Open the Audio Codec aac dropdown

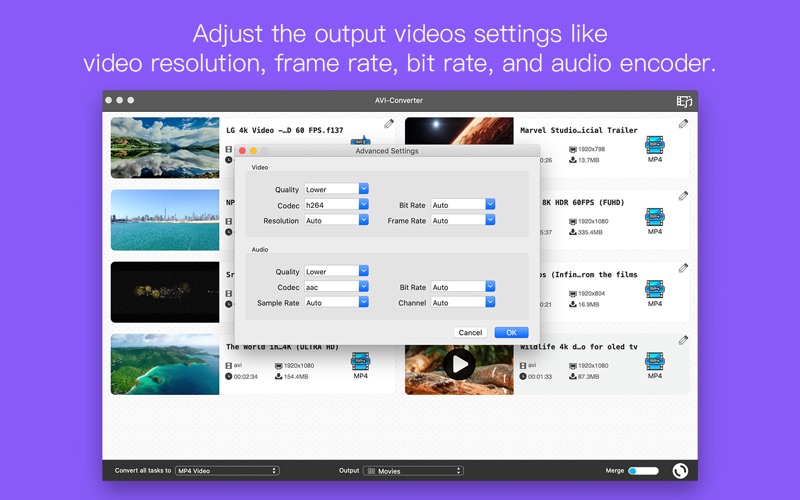[336, 287]
